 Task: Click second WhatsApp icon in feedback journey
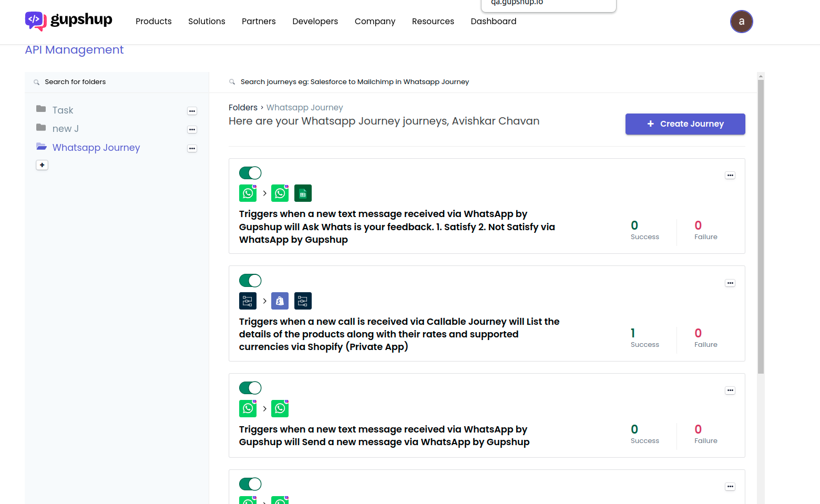[x=280, y=193]
